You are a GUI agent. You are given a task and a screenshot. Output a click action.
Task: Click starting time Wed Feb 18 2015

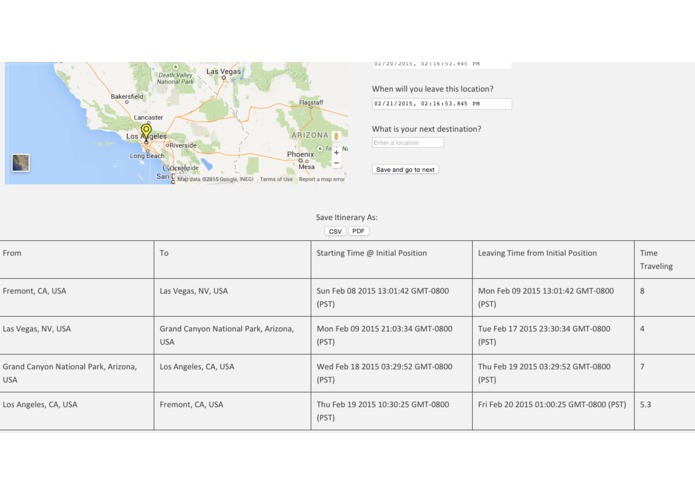(384, 373)
